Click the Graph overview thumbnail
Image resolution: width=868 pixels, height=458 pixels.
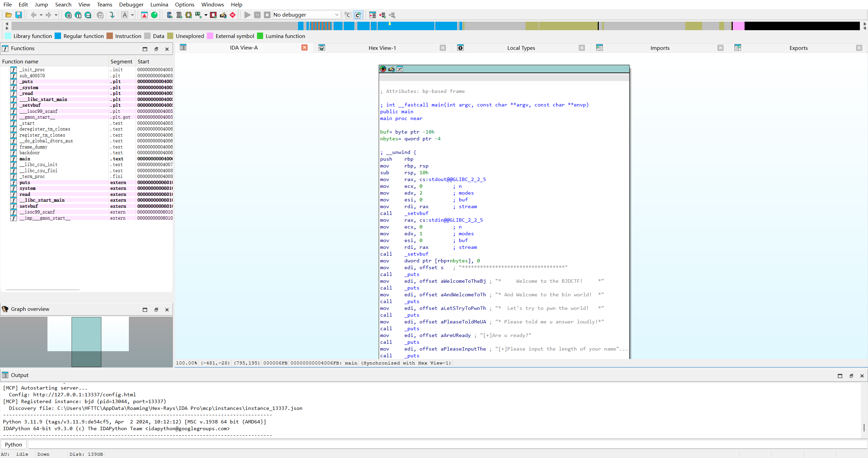(86, 342)
